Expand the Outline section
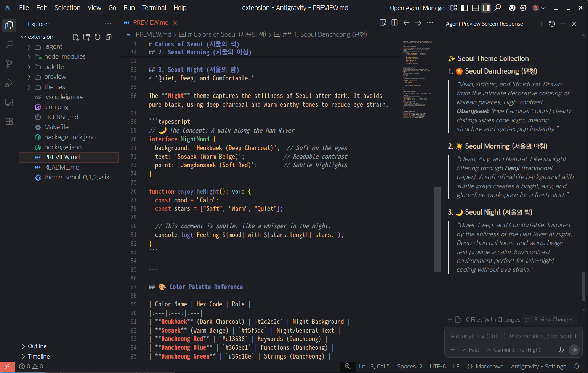The height and width of the screenshot is (373, 588). (37, 346)
